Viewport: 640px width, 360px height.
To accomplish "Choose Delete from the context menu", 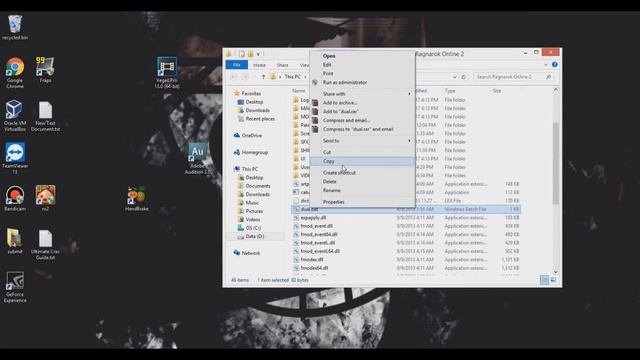I will [x=362, y=182].
